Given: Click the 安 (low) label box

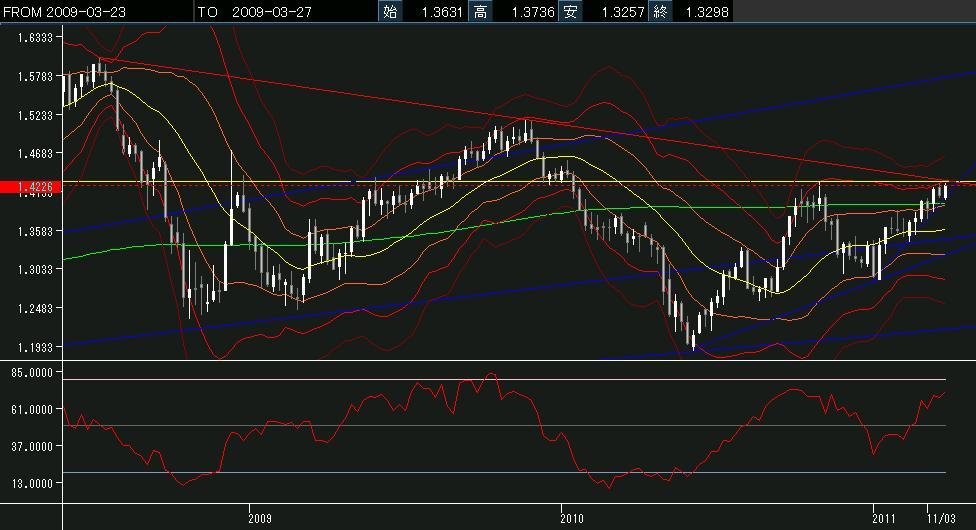Looking at the screenshot, I should click(x=571, y=12).
